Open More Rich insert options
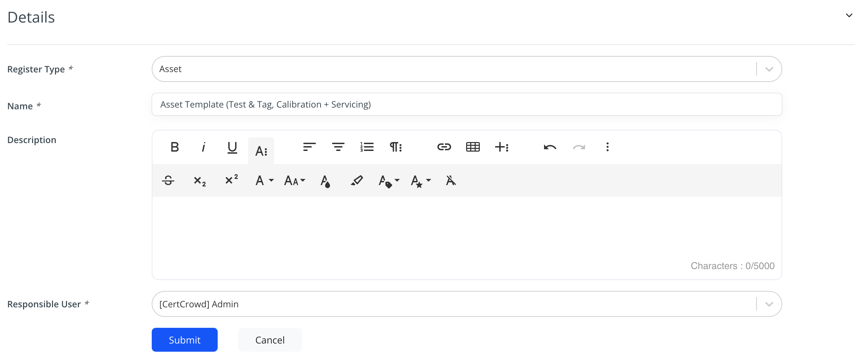868x364 pixels. coord(502,147)
